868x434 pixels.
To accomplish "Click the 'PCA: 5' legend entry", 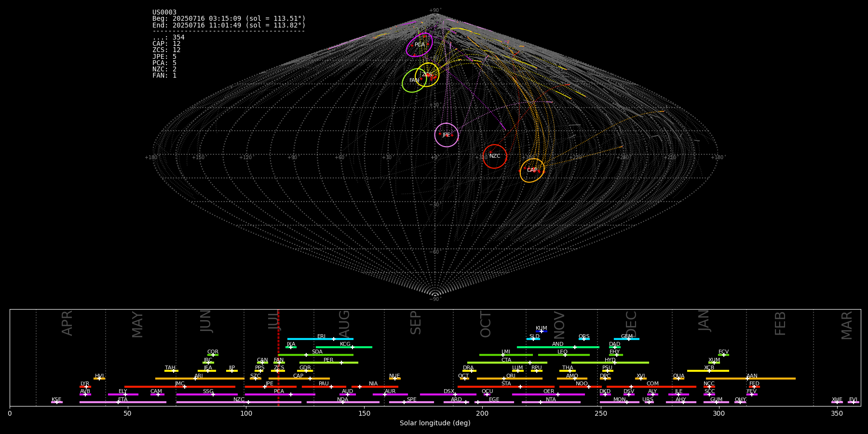I will point(164,63).
